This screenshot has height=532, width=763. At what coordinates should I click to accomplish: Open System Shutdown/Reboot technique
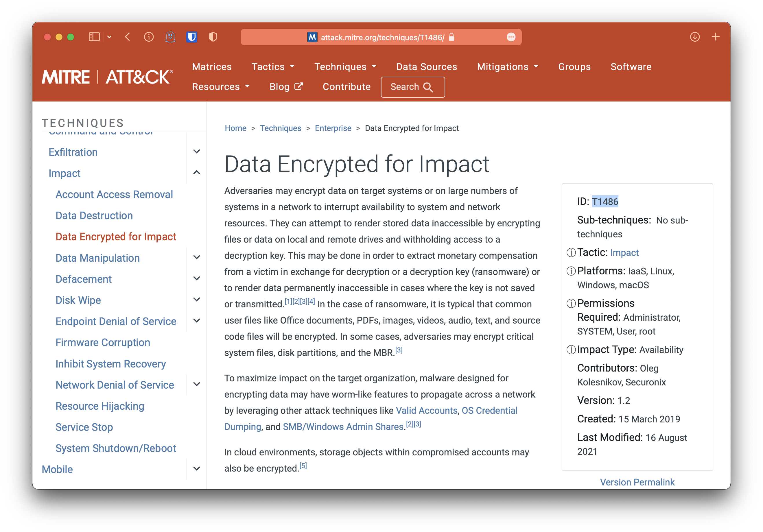116,449
